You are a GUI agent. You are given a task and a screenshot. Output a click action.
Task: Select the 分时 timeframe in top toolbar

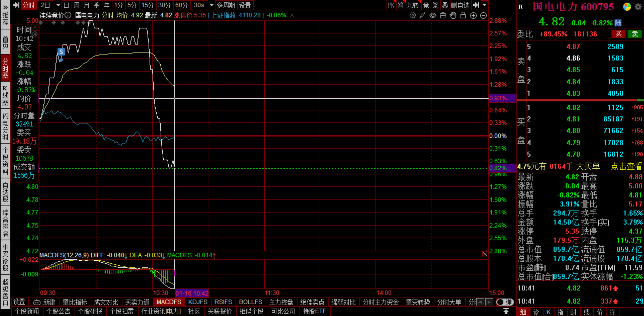click(29, 5)
